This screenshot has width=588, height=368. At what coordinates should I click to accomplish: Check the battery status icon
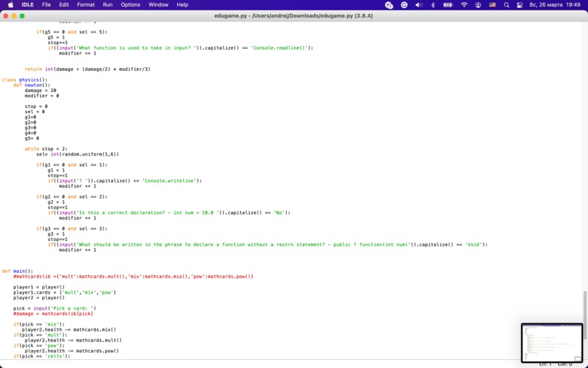(x=448, y=5)
